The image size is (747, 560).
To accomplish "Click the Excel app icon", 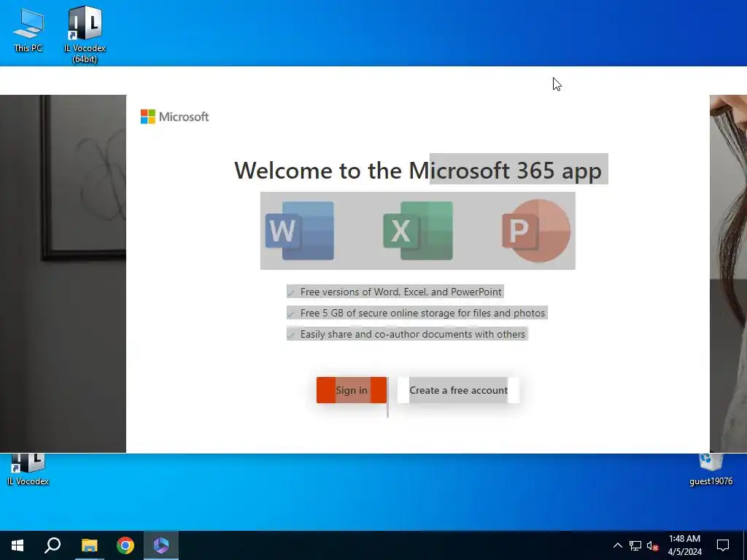I will pos(418,231).
